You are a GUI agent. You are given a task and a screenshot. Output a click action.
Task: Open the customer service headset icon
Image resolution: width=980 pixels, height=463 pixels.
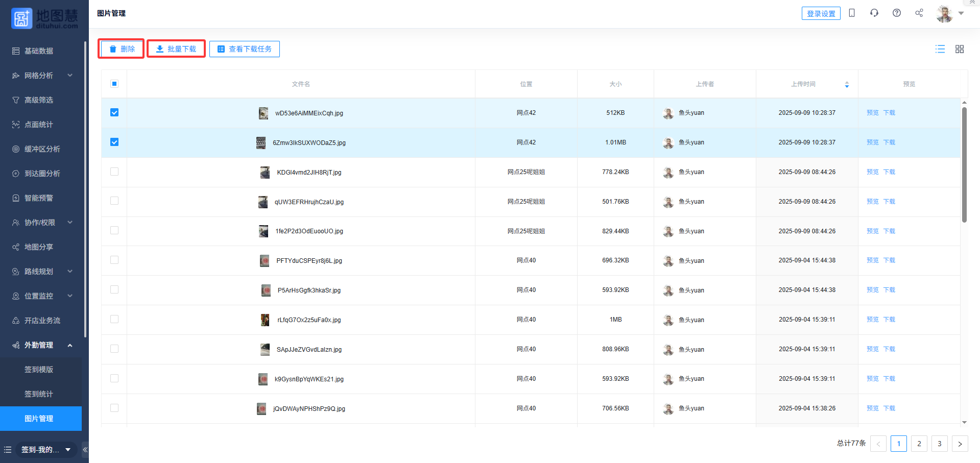[874, 13]
